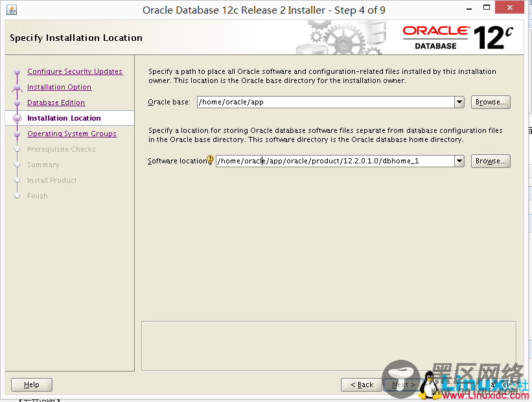
Task: Open the Help button
Action: click(x=32, y=384)
